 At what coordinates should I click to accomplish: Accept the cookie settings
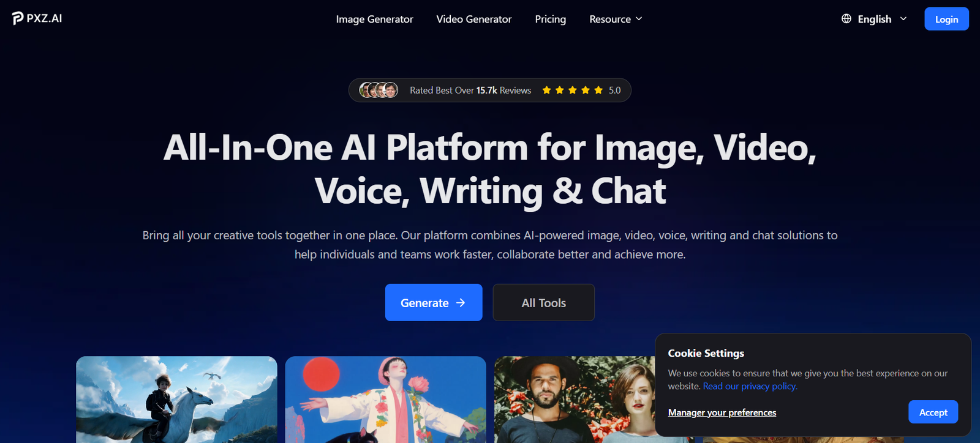click(x=933, y=412)
